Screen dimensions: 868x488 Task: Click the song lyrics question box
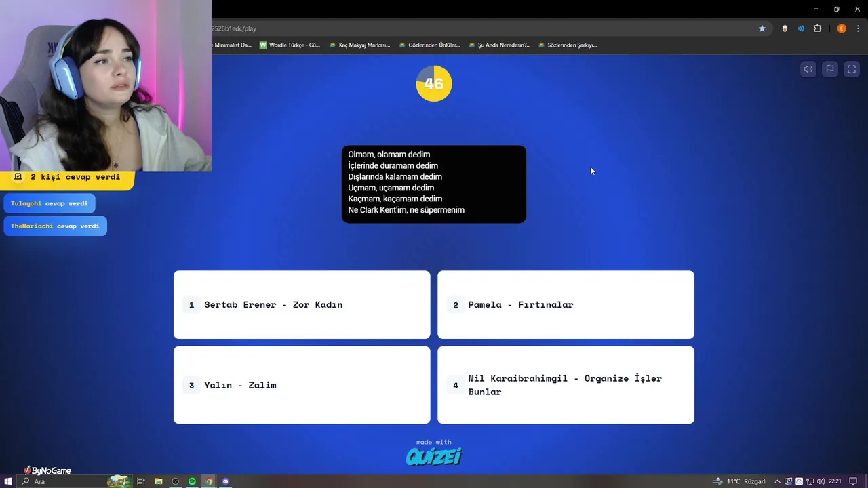434,184
